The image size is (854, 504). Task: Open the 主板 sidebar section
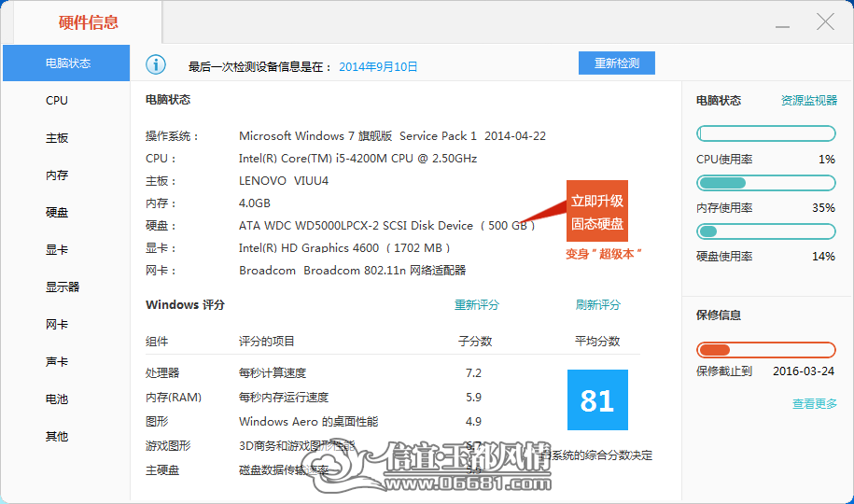coord(57,138)
